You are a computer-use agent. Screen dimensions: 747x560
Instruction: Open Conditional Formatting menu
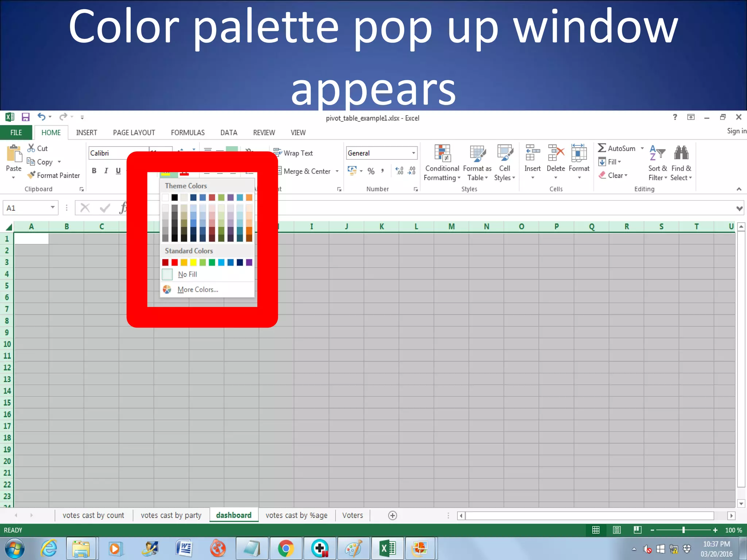click(442, 163)
